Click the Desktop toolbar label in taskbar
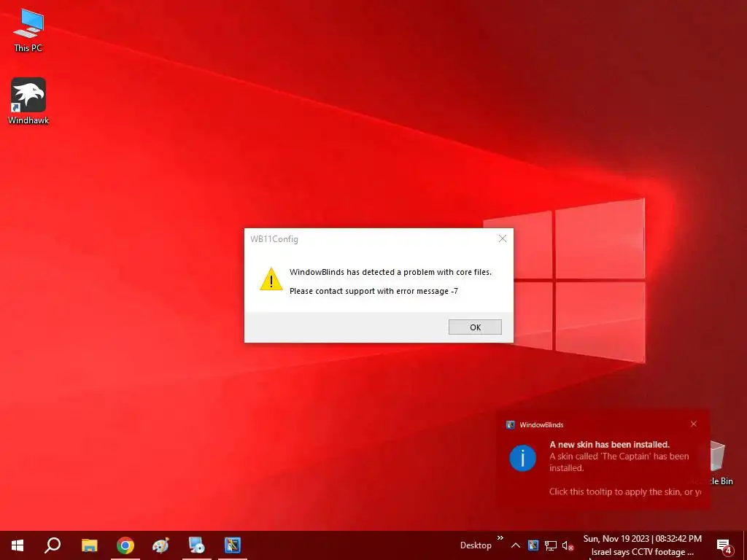The height and width of the screenshot is (560, 747). (x=476, y=545)
